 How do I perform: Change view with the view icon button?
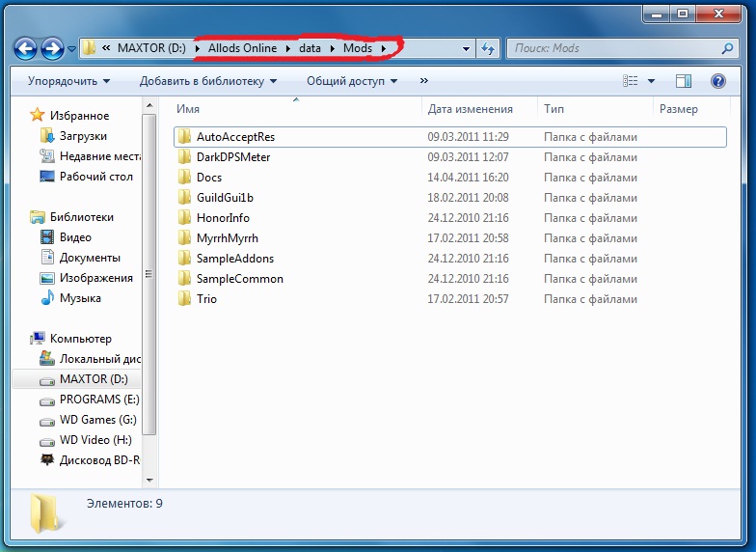[x=631, y=81]
